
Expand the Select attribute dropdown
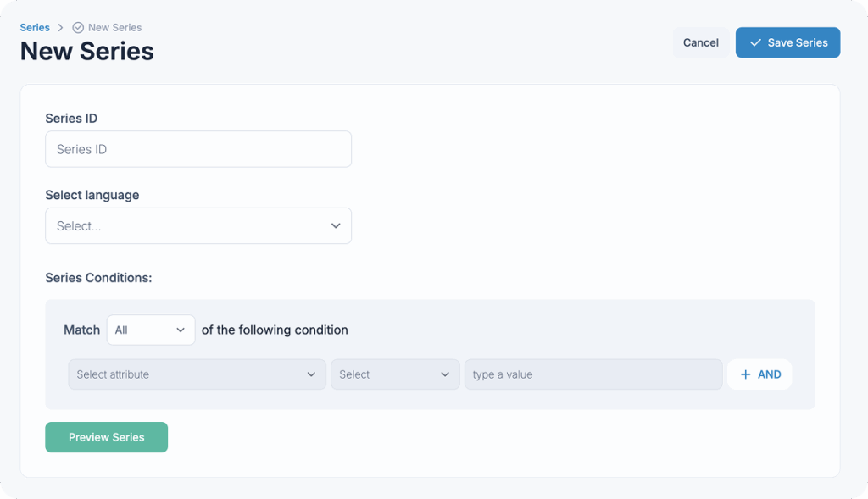(x=196, y=374)
